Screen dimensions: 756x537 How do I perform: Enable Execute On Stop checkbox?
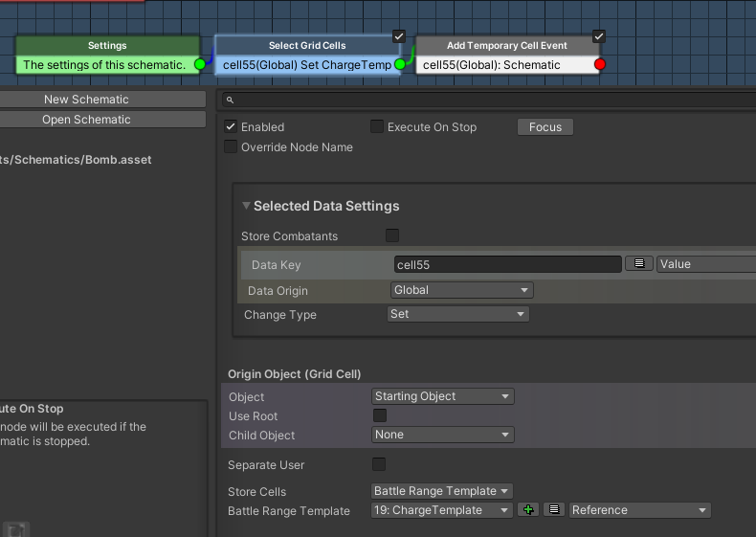377,126
